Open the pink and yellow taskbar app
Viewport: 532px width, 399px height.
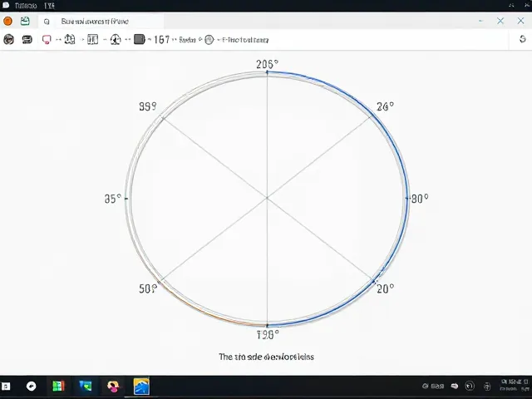(x=113, y=386)
